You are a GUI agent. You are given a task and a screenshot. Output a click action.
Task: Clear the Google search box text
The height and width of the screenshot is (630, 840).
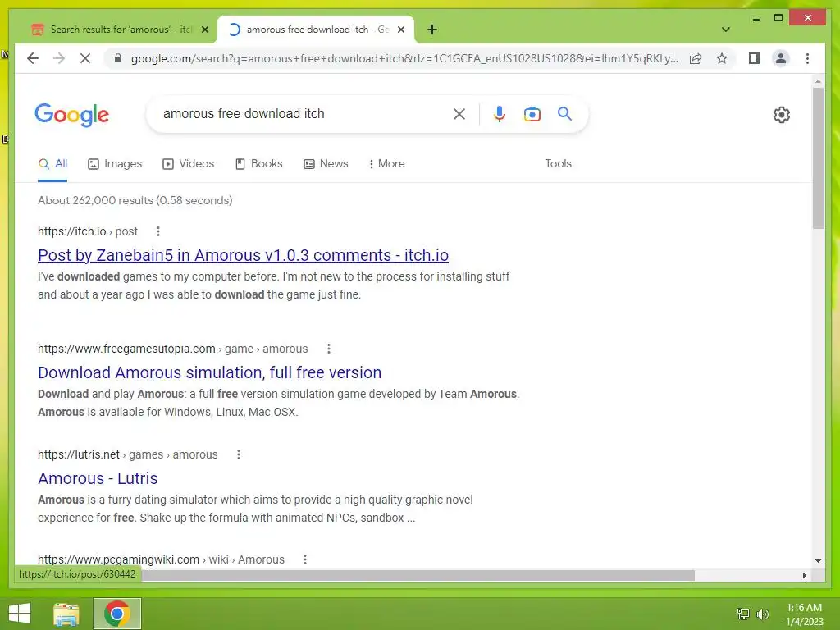(459, 114)
